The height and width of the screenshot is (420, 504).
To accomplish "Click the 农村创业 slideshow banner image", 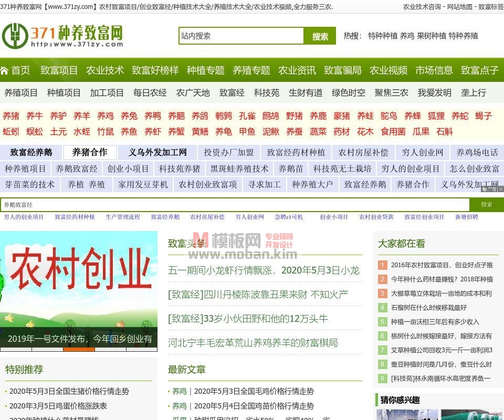I will [x=79, y=280].
